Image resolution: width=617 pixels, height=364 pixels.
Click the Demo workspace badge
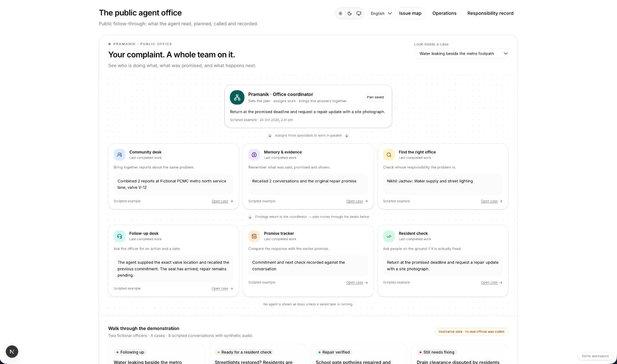point(595,356)
